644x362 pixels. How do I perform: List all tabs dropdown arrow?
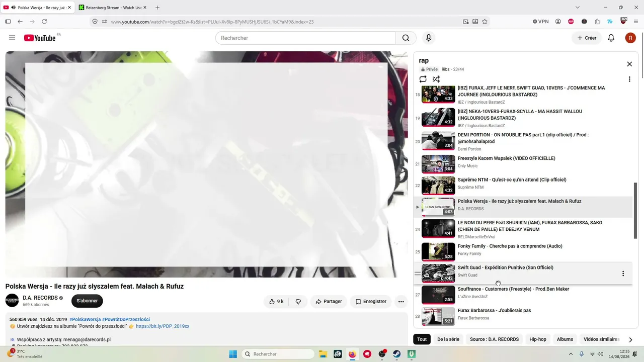point(578,8)
